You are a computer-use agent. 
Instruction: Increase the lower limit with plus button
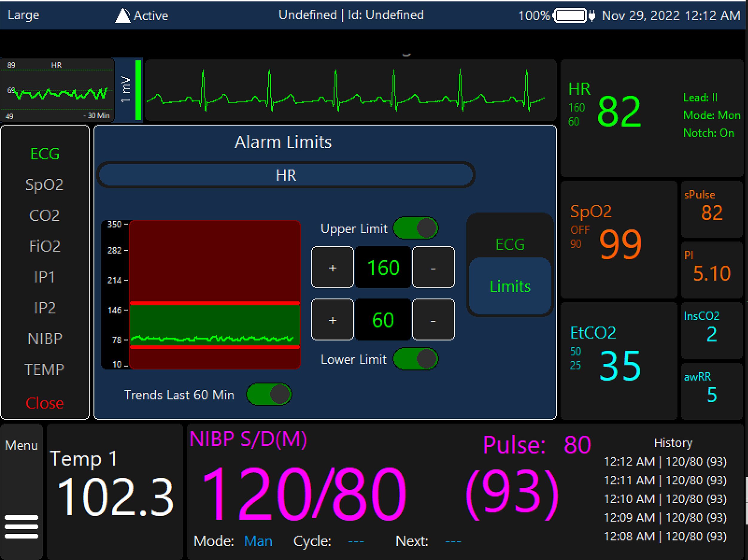332,319
